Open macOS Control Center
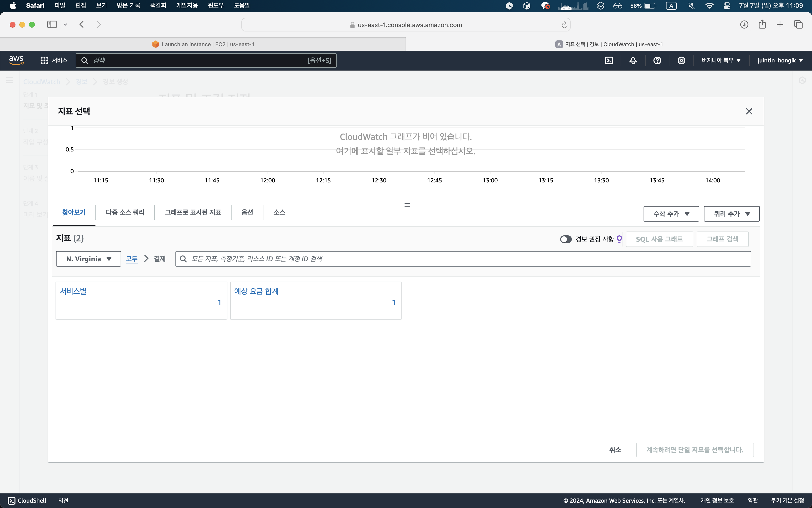Image resolution: width=812 pixels, height=508 pixels. (x=727, y=6)
